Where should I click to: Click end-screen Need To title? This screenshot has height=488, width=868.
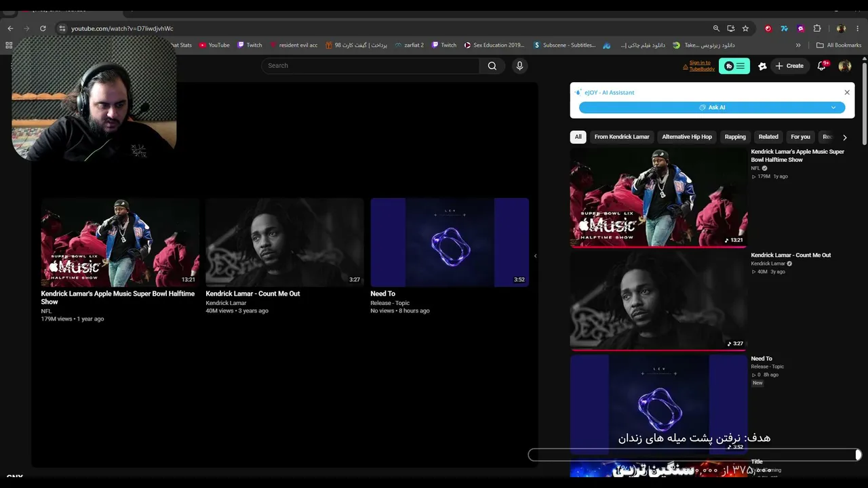click(x=382, y=293)
